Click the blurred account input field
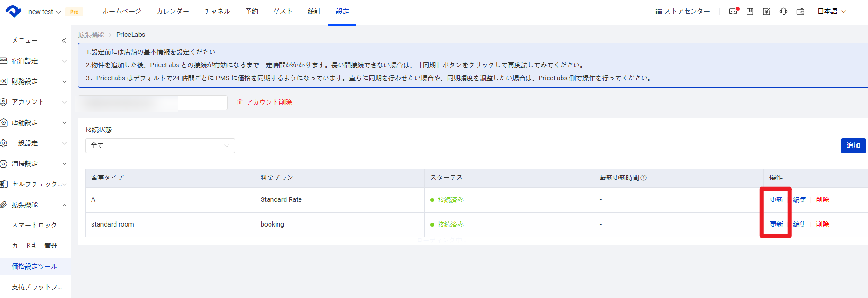Image resolution: width=868 pixels, height=298 pixels. pyautogui.click(x=153, y=103)
